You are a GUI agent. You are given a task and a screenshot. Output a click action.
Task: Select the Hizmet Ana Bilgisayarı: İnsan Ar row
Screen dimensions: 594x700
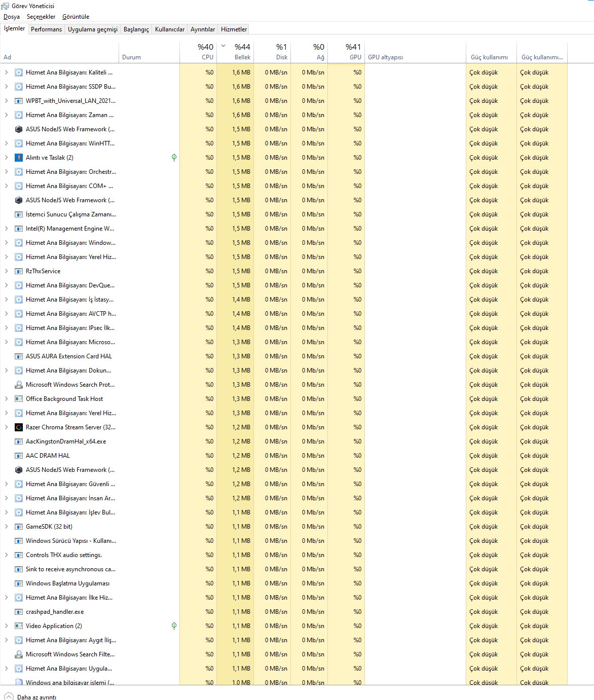[284, 498]
